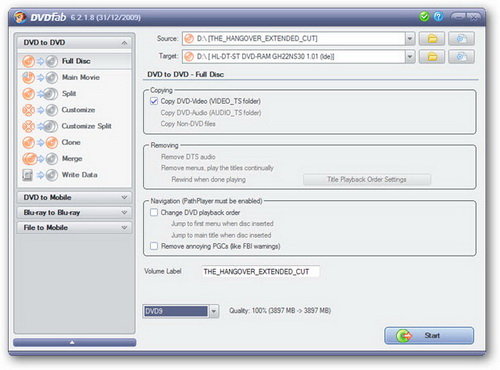Browse for a Source folder
The height and width of the screenshot is (370, 500).
(432, 39)
